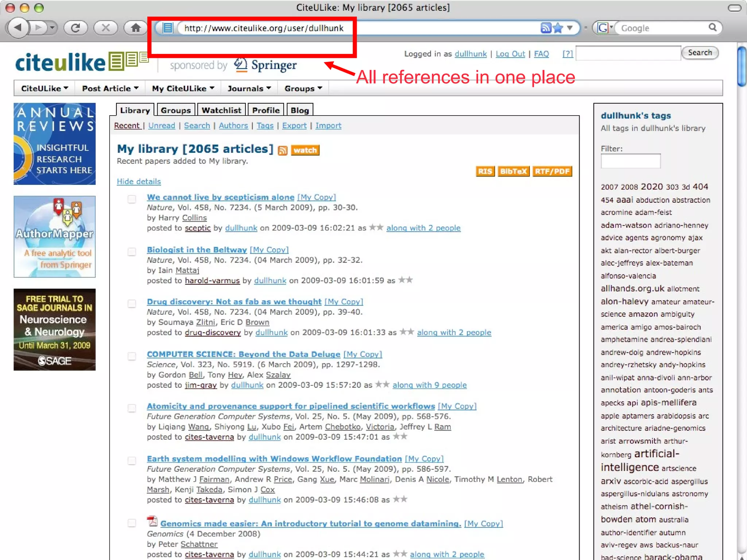Click the orange RSS icon beside My library
The image size is (747, 560).
pyautogui.click(x=283, y=150)
